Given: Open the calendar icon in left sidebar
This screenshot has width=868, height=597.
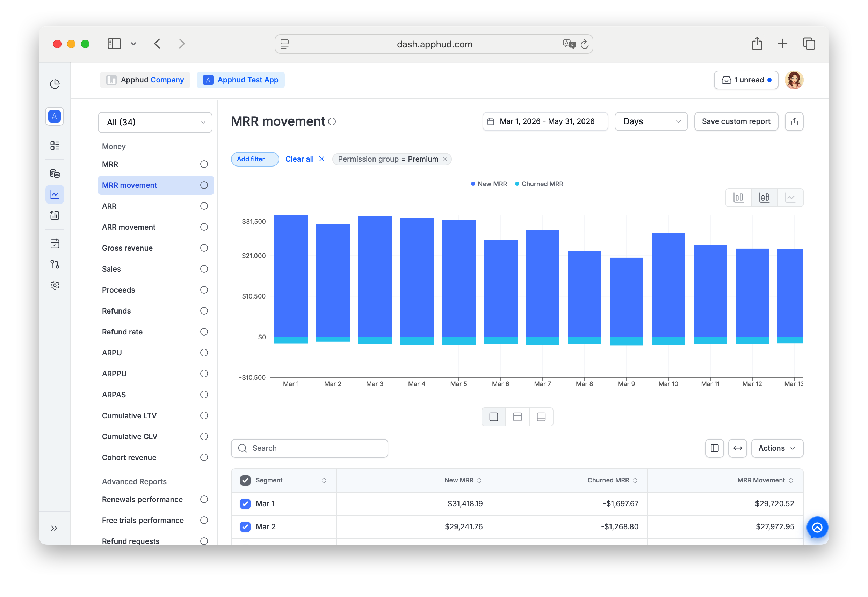Looking at the screenshot, I should click(55, 244).
